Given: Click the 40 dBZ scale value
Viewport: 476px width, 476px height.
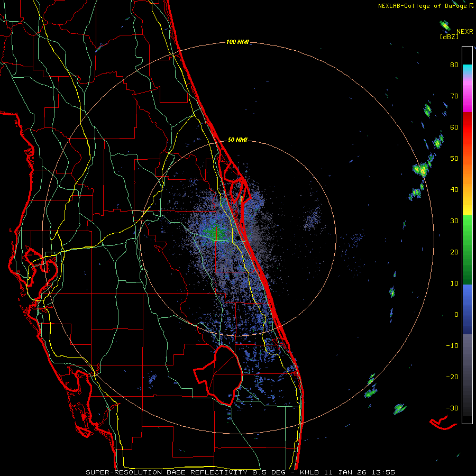Looking at the screenshot, I should [454, 190].
